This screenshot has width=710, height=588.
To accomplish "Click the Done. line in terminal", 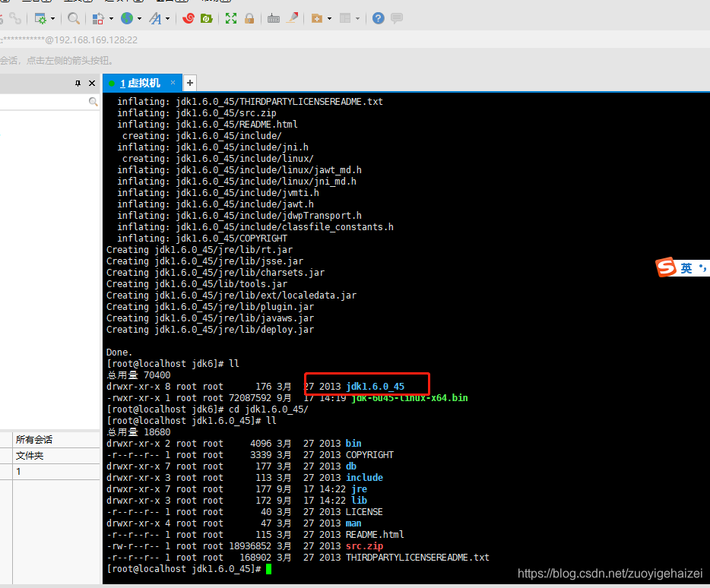I will [119, 352].
